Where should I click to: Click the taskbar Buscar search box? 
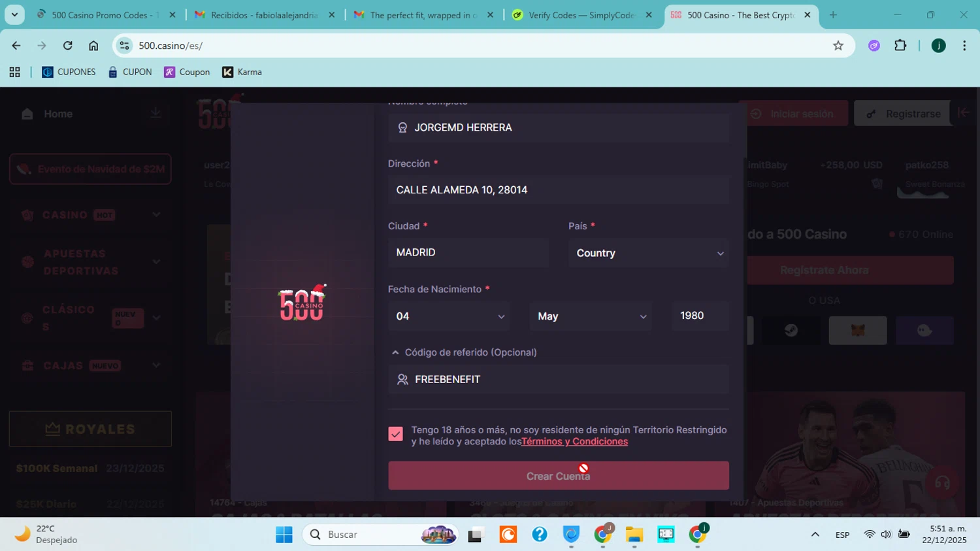pyautogui.click(x=380, y=535)
